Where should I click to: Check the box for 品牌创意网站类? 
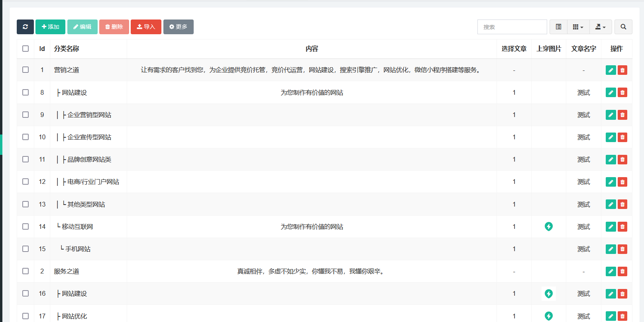tap(26, 159)
